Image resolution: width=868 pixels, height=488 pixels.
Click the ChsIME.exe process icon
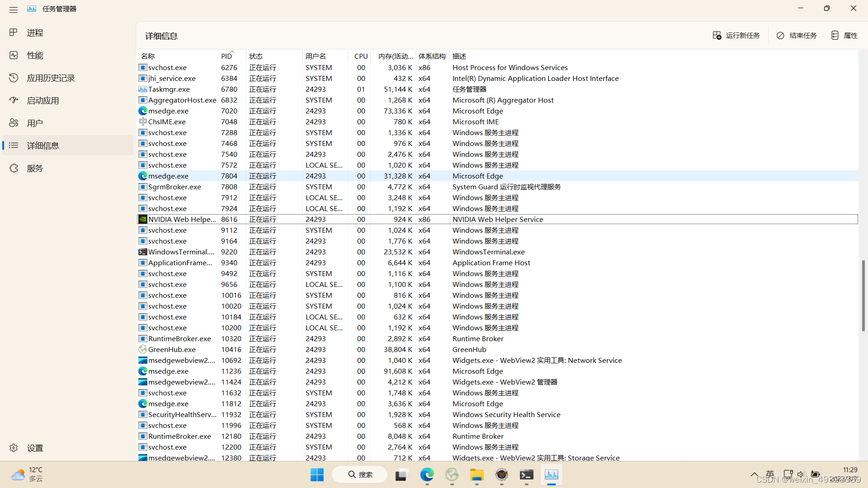143,122
